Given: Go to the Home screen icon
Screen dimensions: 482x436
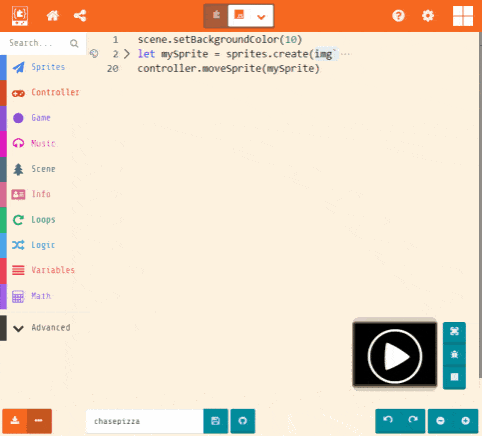Looking at the screenshot, I should pos(53,16).
